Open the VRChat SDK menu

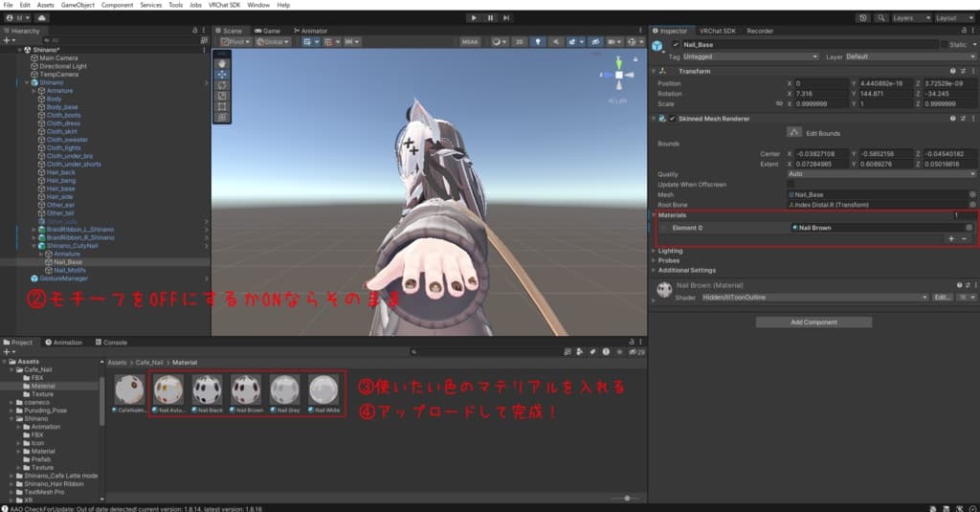224,5
